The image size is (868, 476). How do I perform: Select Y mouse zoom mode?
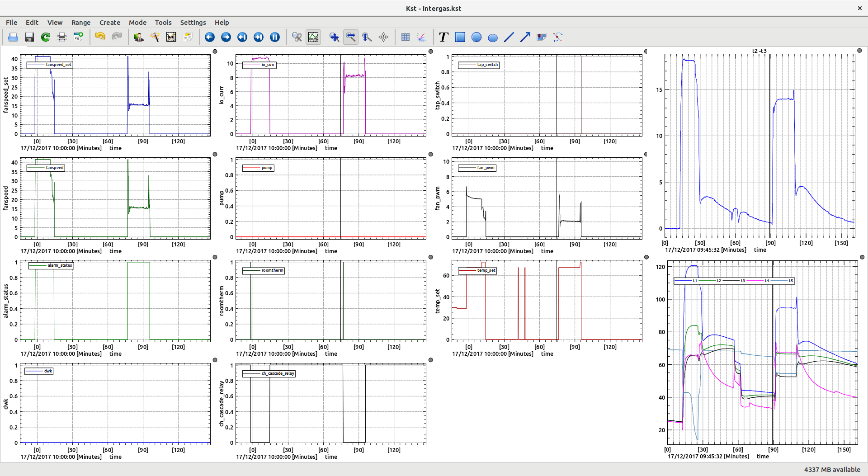[367, 37]
